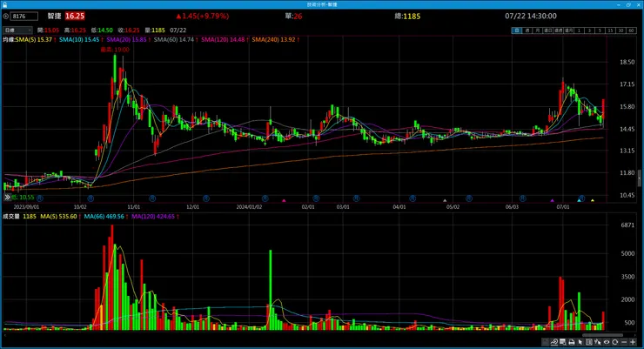Open the indicator search window icon

[562, 342]
